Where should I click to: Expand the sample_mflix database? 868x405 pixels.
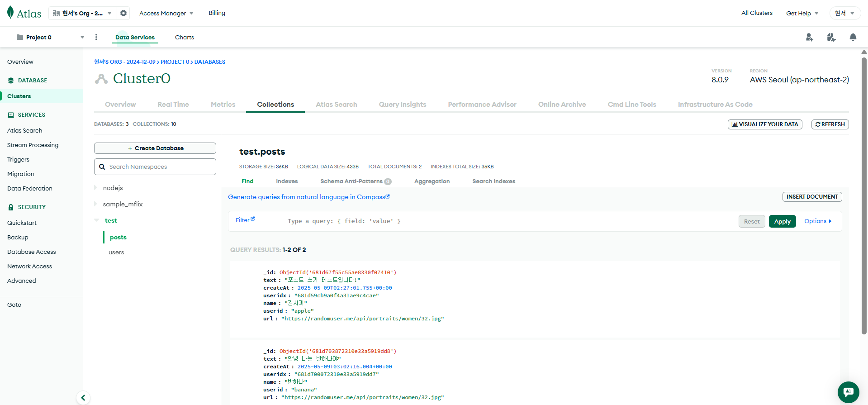(95, 204)
